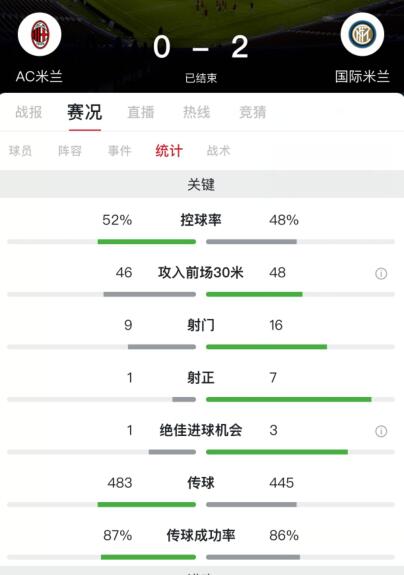Select the 赛况 tab
404x575 pixels.
tap(85, 112)
